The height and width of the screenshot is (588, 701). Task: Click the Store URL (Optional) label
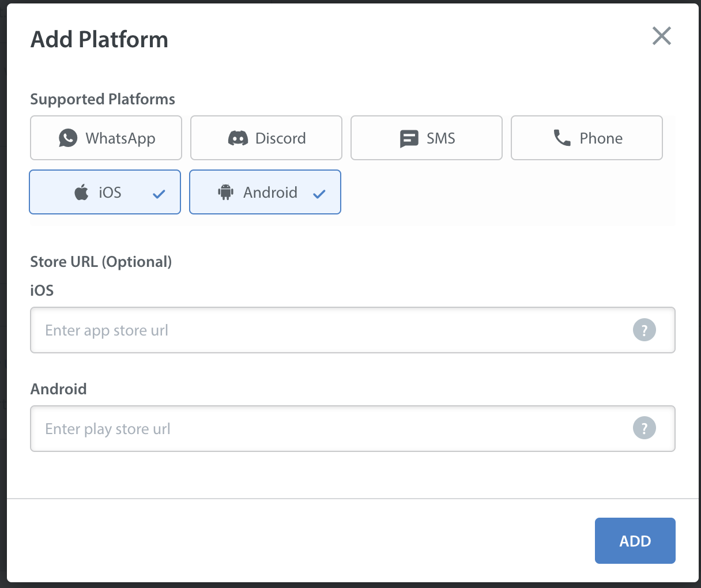pyautogui.click(x=101, y=262)
